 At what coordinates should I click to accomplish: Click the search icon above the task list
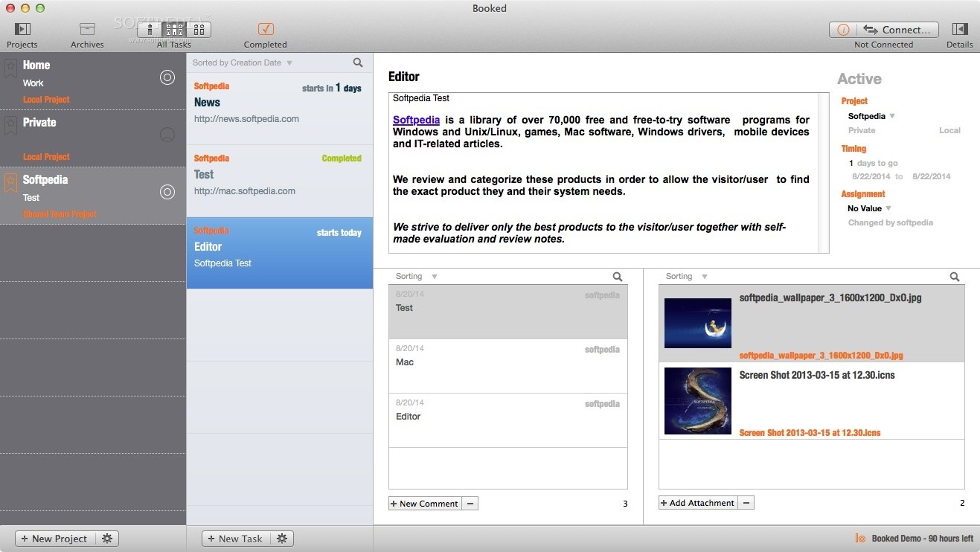tap(358, 62)
